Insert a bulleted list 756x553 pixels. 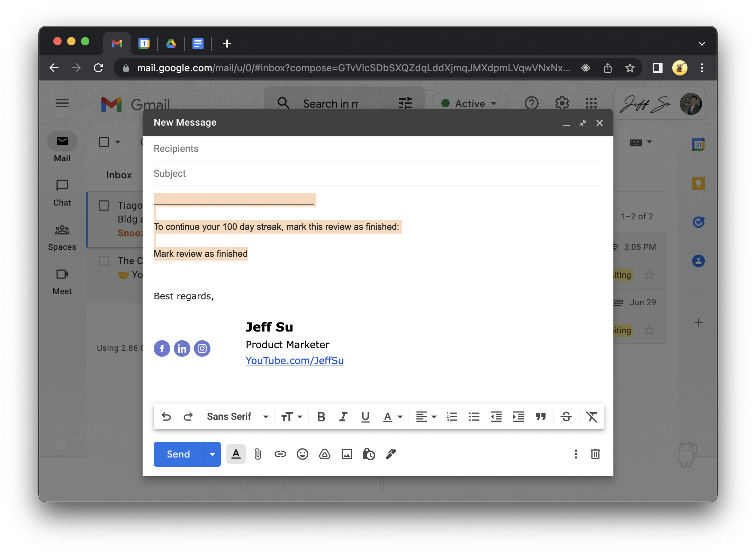[x=474, y=417]
